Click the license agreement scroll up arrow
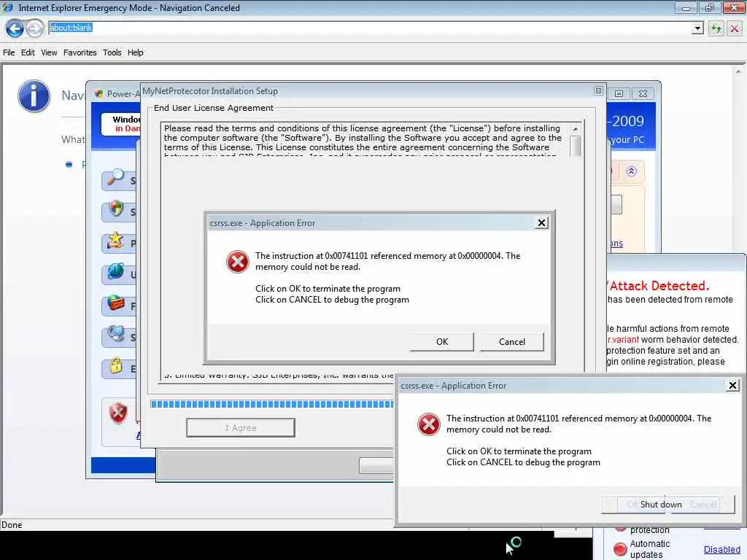Viewport: 747px width, 560px height. point(576,129)
